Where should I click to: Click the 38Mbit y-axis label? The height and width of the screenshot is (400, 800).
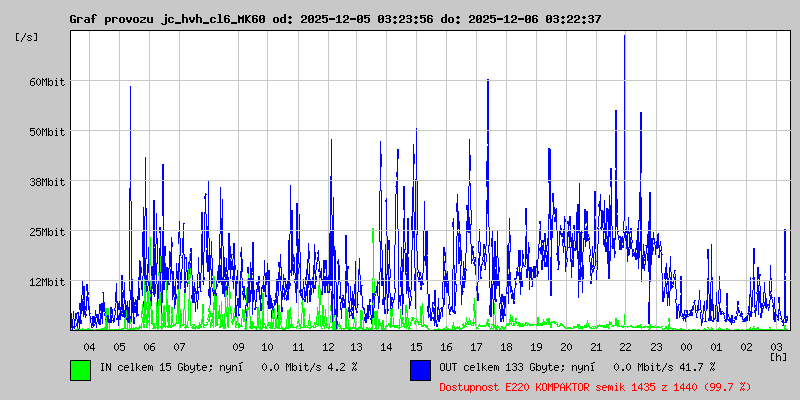[47, 182]
